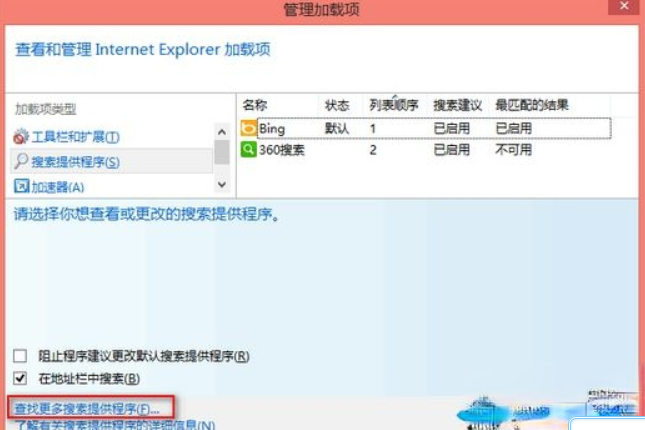Click 默认 status in Bing row
The height and width of the screenshot is (430, 645).
tap(337, 129)
